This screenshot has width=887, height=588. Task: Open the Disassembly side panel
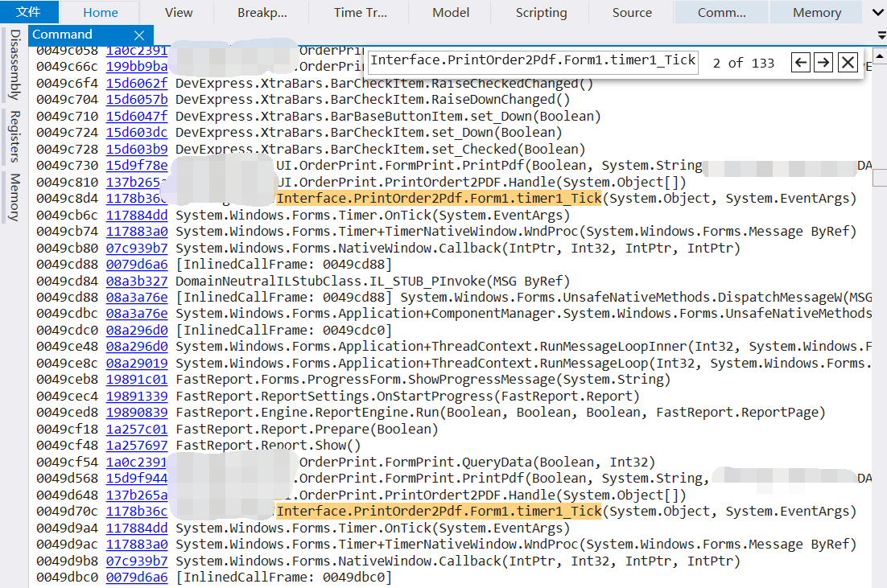(15, 64)
